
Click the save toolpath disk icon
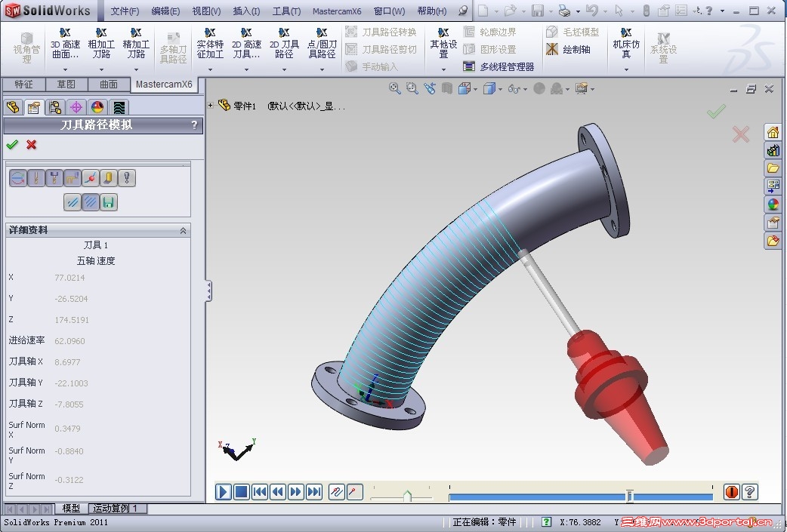109,202
